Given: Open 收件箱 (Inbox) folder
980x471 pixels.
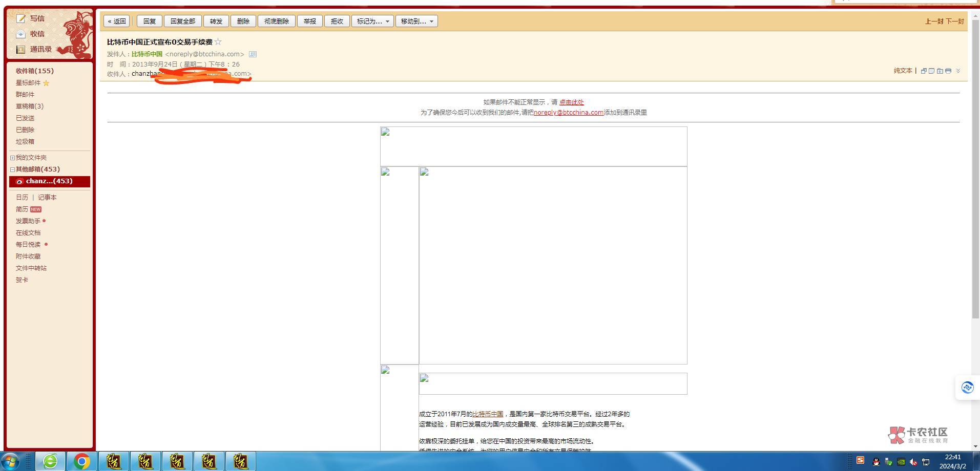Looking at the screenshot, I should pyautogui.click(x=34, y=71).
